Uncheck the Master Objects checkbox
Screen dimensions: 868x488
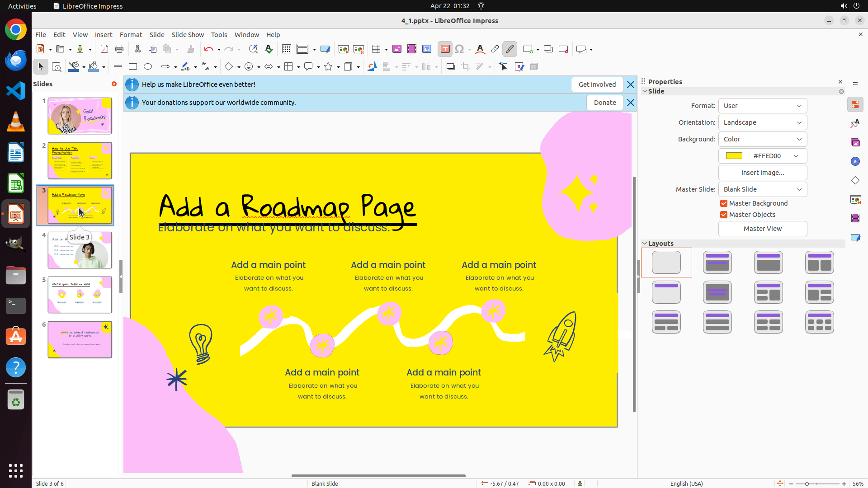[x=724, y=215]
